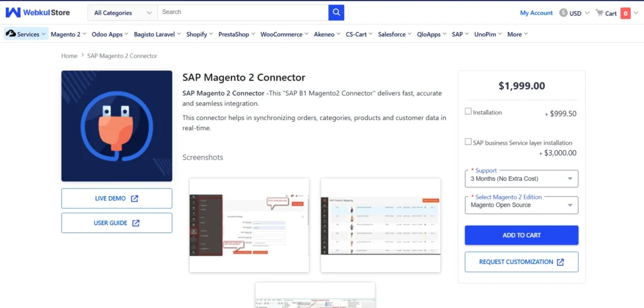Go to My Account
644x308 pixels.
(x=536, y=13)
